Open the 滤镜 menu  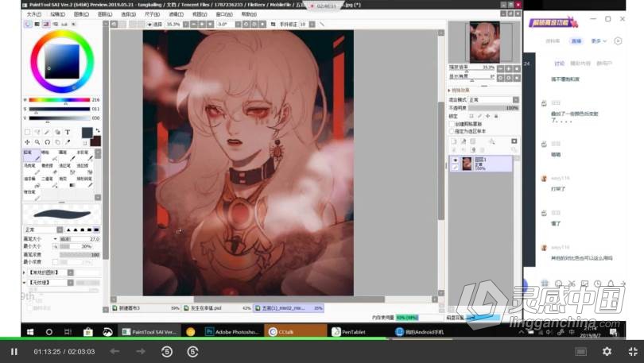click(177, 14)
